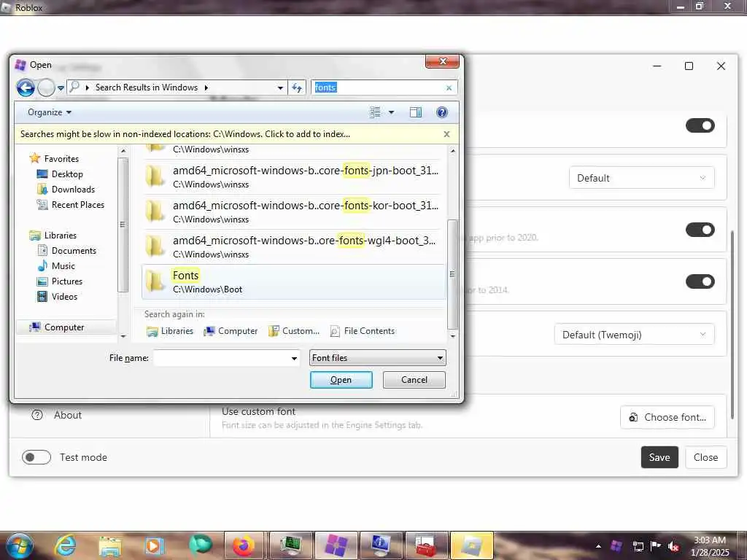Show hidden tray icons arrow
The image size is (747, 560).
click(x=598, y=546)
